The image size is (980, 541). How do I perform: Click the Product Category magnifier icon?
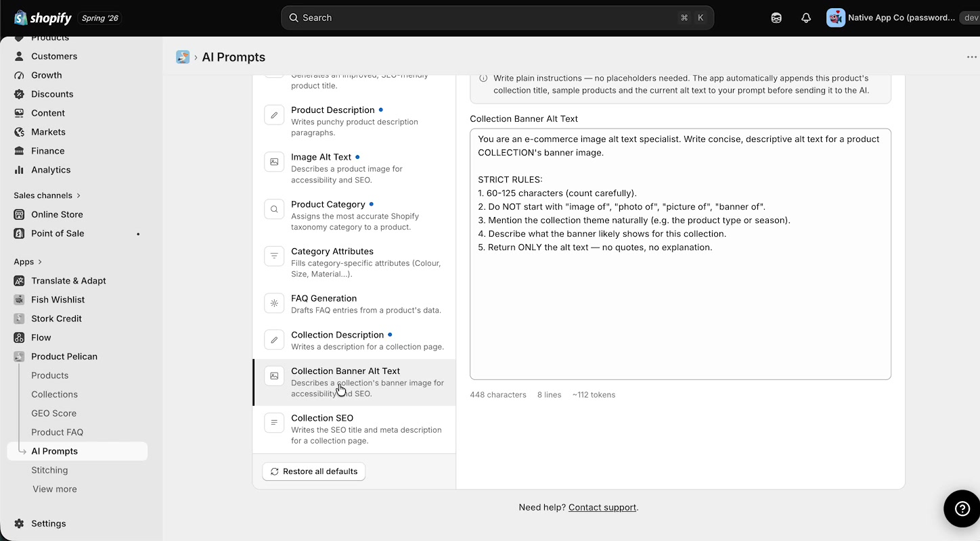(274, 210)
